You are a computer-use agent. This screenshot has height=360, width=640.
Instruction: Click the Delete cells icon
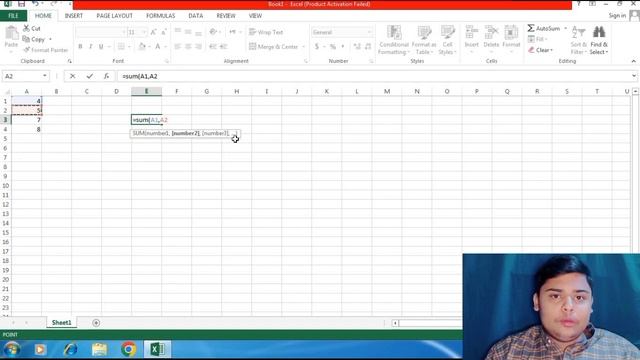pos(491,33)
